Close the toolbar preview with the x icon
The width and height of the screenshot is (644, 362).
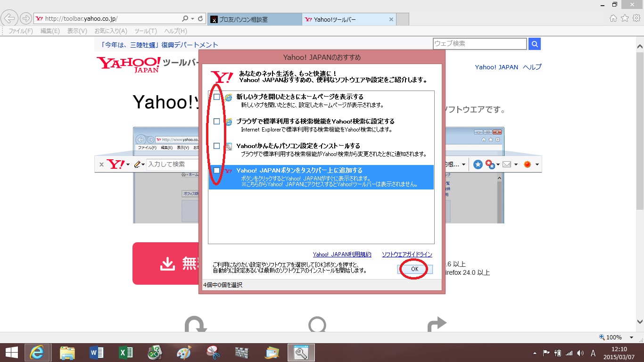[x=101, y=165]
